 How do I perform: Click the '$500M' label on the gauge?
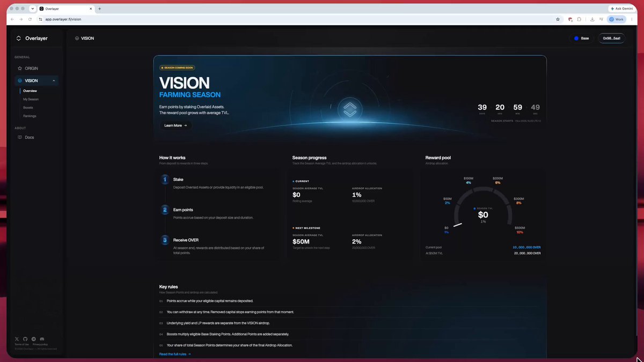pos(519,228)
